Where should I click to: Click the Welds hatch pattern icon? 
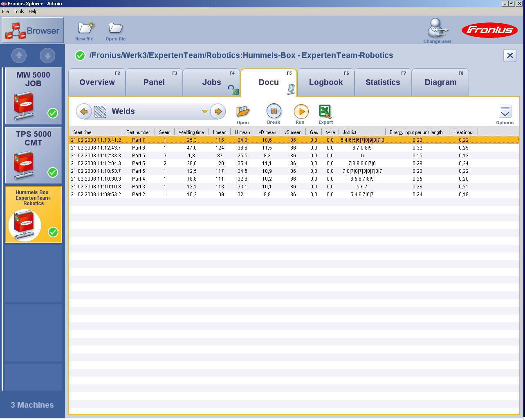tap(100, 112)
